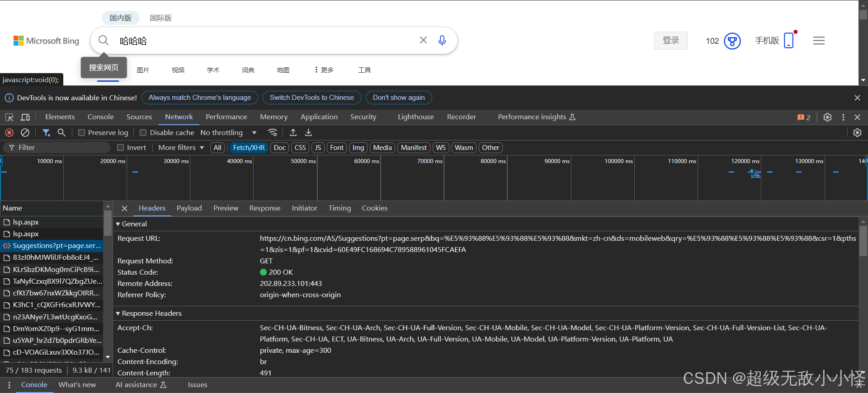Click page scrollbar down arrow
The image size is (868, 393).
pos(863,80)
